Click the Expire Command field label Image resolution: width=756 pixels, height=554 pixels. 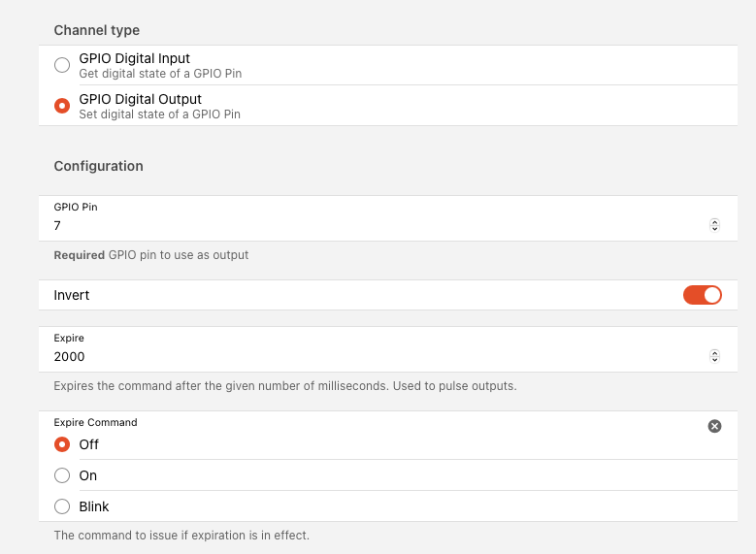(95, 422)
